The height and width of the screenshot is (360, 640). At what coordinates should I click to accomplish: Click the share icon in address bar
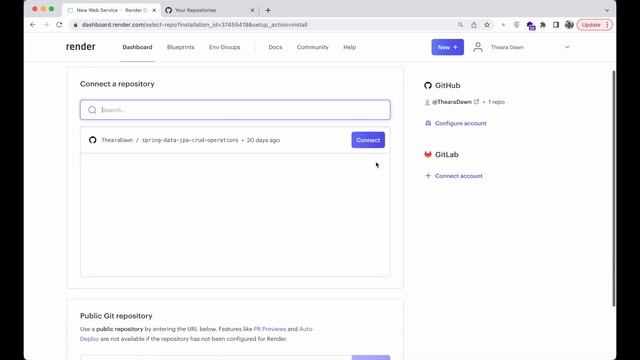[473, 25]
